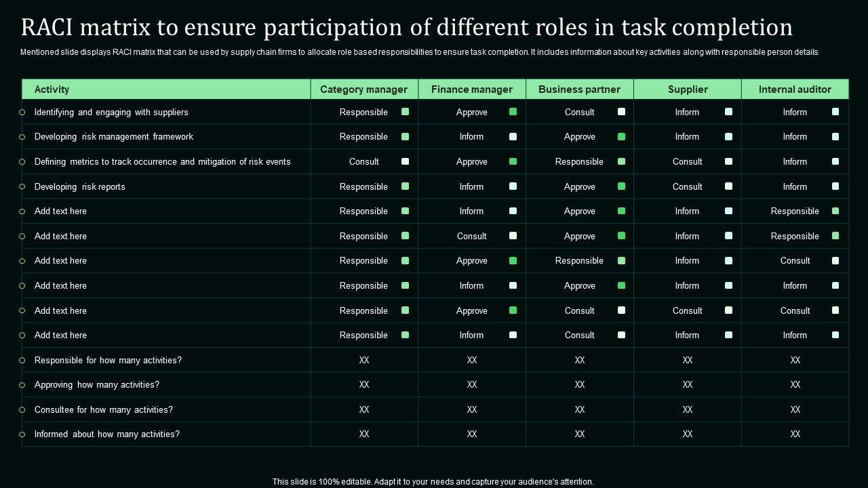Click the Supplier XX value for Responsible count

688,361
